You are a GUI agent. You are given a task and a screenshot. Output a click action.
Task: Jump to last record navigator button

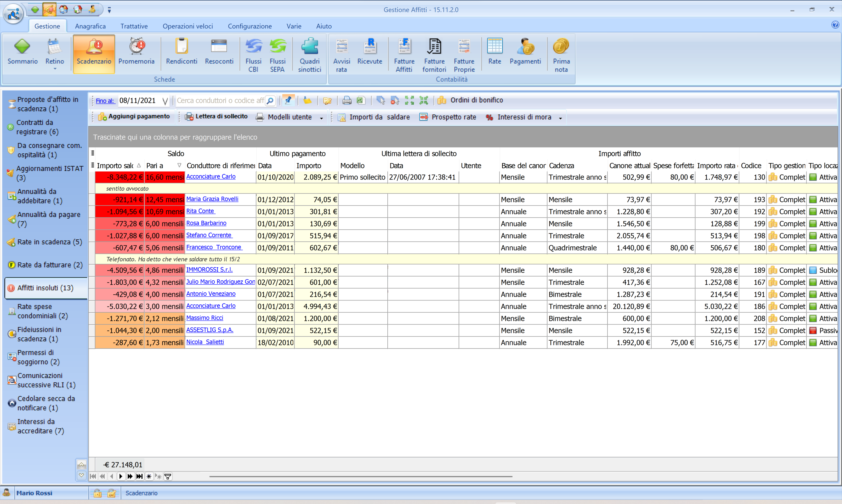(x=139, y=476)
